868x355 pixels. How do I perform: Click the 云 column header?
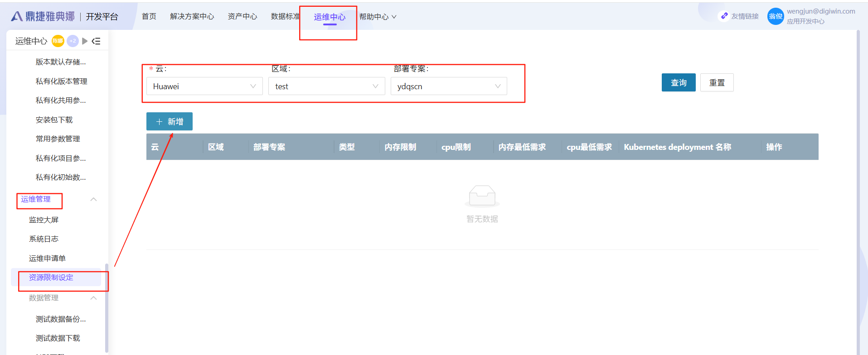click(x=155, y=147)
